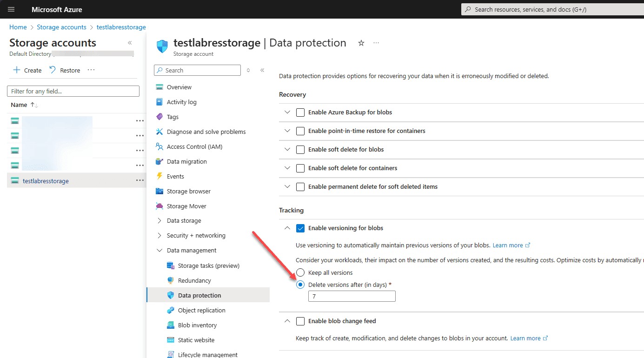Click the Lifecycle management icon

pos(170,355)
